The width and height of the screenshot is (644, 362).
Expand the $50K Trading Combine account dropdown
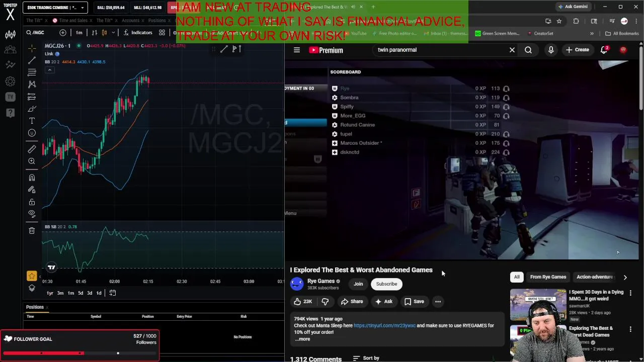pos(82,8)
